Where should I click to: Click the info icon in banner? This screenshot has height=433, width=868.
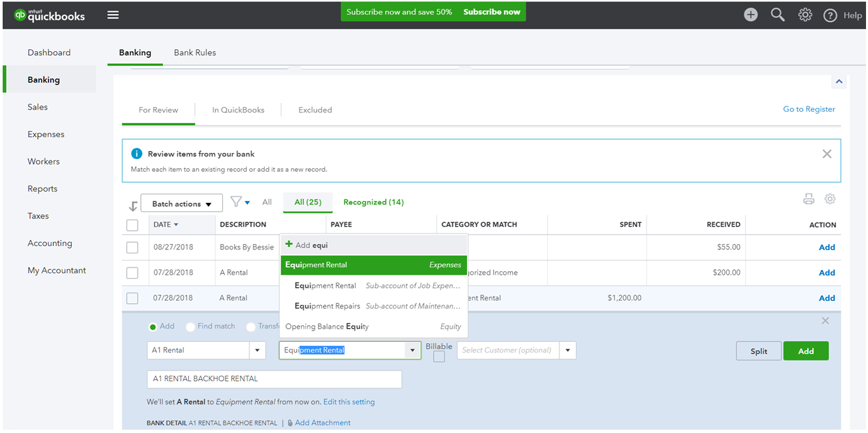(136, 154)
